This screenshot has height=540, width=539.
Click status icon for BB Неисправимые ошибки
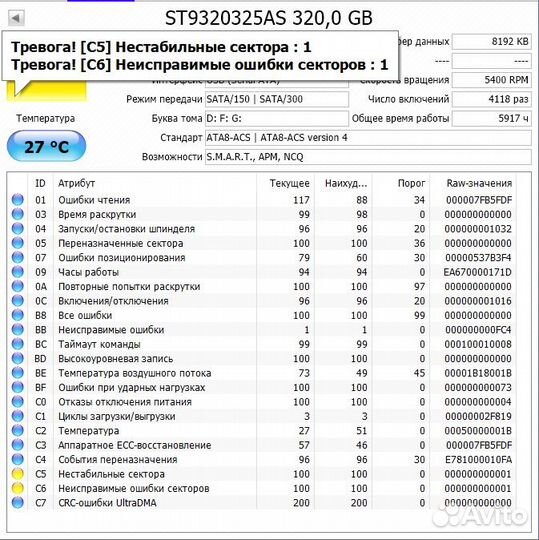[18, 330]
